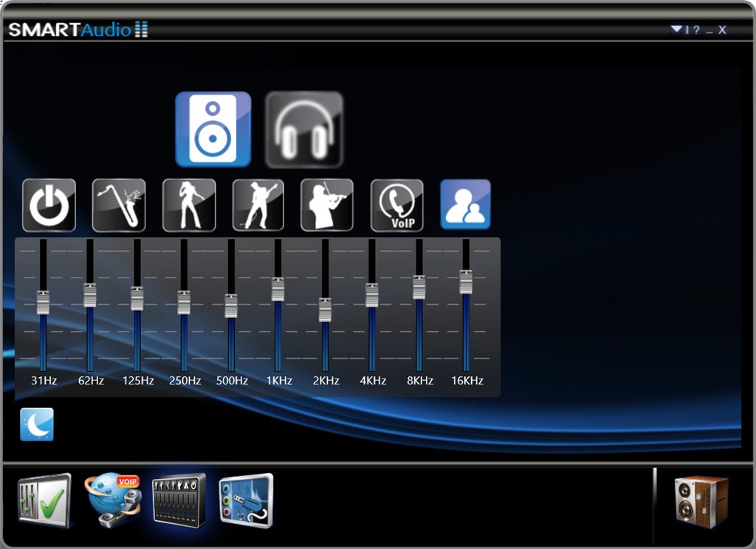Minimize the SmartAudio window
756x549 pixels.
point(709,32)
